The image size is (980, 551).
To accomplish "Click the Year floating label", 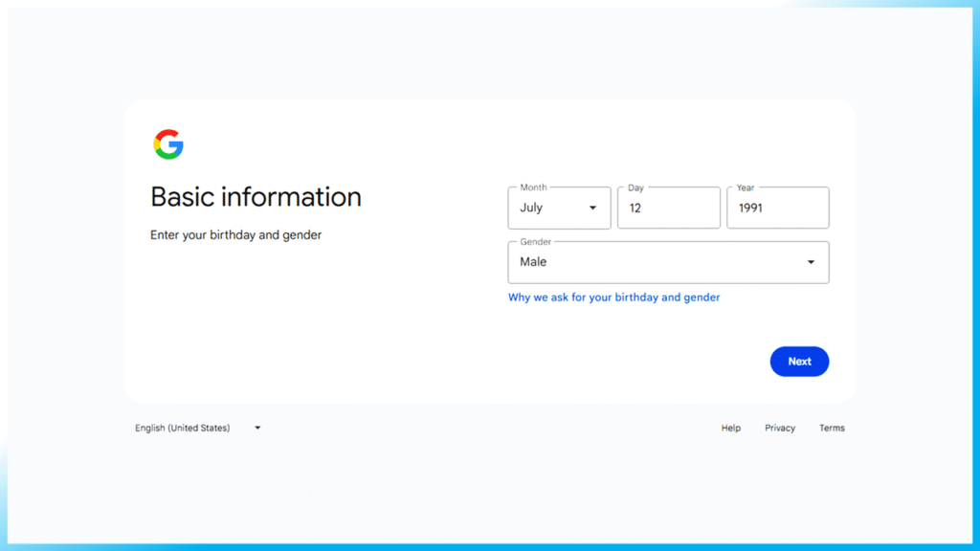I will point(746,187).
